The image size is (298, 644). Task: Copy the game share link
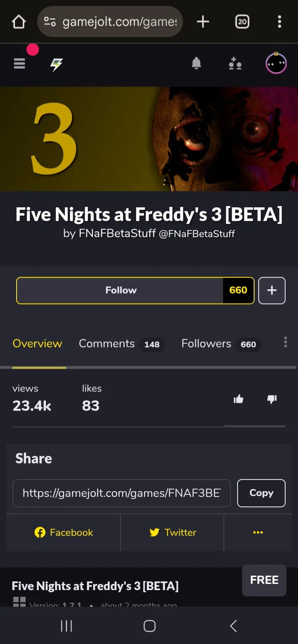[x=261, y=493]
